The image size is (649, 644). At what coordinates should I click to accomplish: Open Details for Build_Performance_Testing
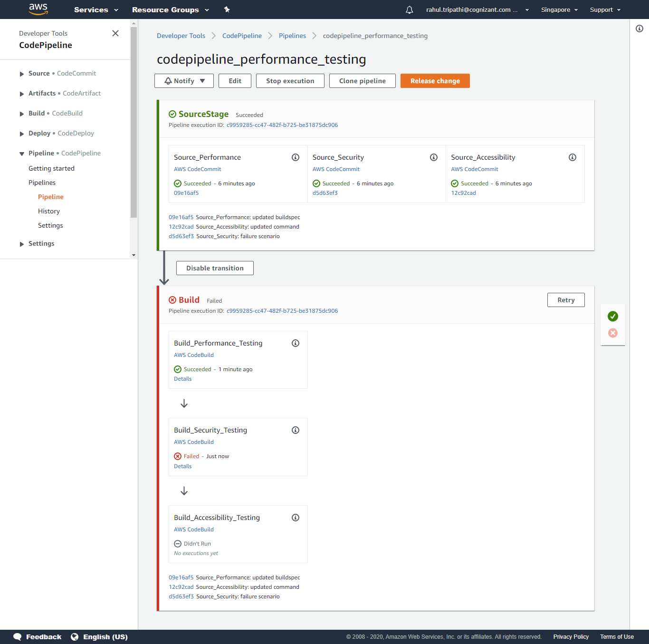(x=183, y=379)
